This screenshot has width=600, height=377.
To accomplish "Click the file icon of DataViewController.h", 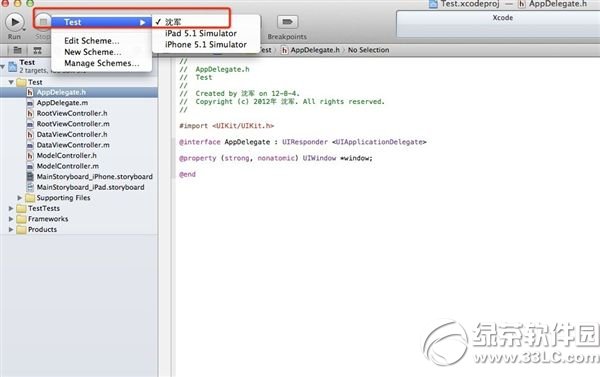I will click(30, 134).
